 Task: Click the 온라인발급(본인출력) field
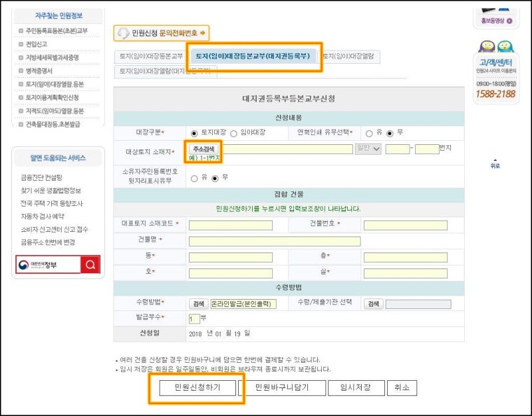[x=243, y=304]
